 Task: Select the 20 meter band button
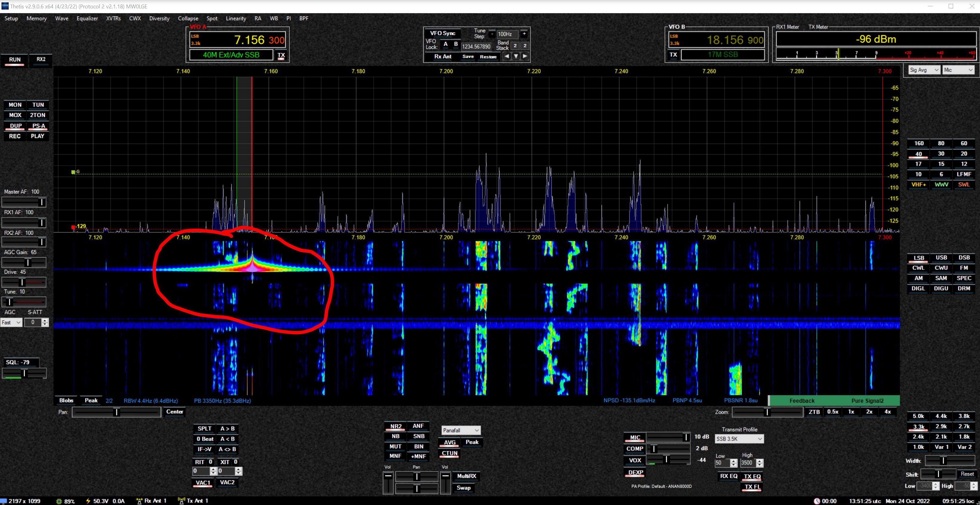[964, 154]
